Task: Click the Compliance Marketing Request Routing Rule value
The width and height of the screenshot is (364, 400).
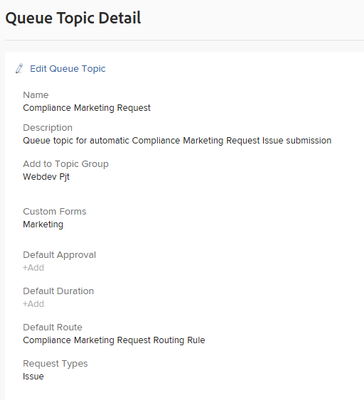Action: click(114, 340)
